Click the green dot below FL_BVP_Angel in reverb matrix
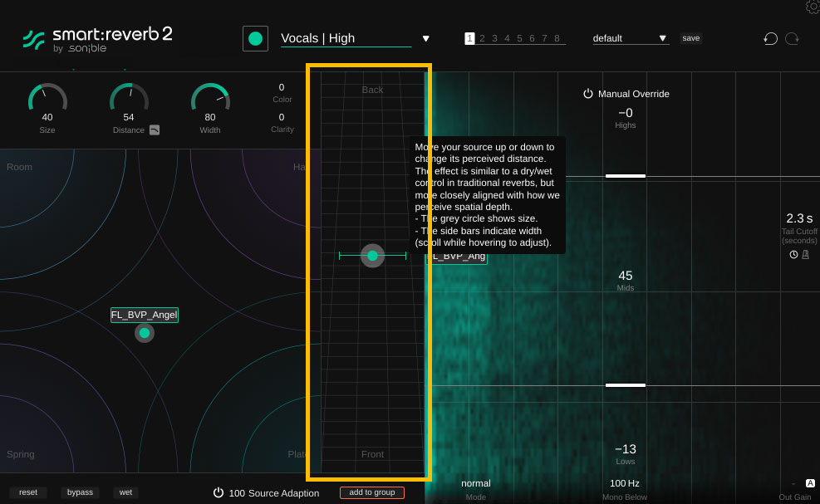820x504 pixels. click(145, 333)
